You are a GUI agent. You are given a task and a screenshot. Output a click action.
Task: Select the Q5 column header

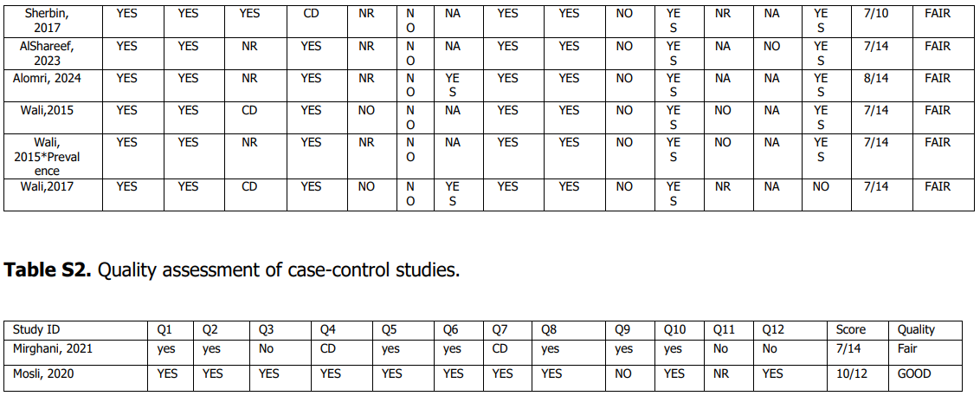[x=390, y=329]
